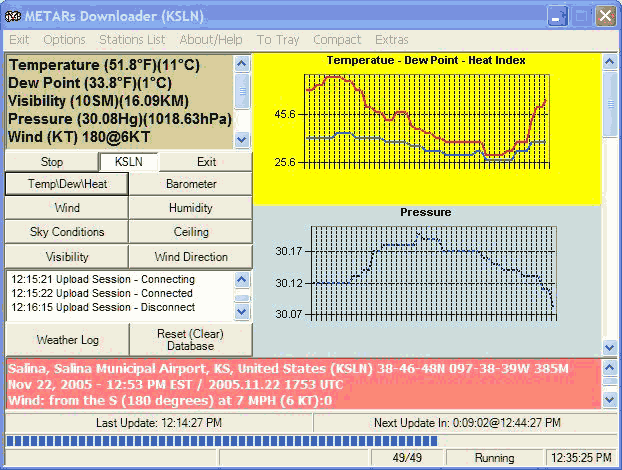The width and height of the screenshot is (622, 470).
Task: Click down arrow of weather readings scrollbar
Action: point(242,140)
